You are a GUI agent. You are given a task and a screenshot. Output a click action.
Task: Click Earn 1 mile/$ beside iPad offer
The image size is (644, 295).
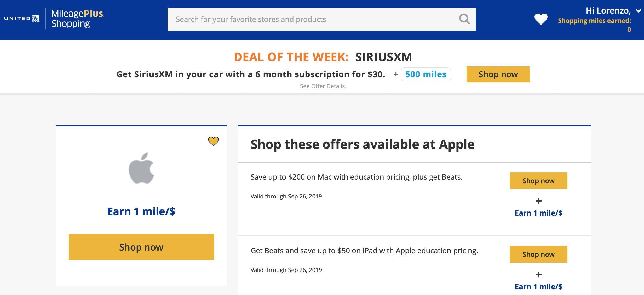coord(538,287)
